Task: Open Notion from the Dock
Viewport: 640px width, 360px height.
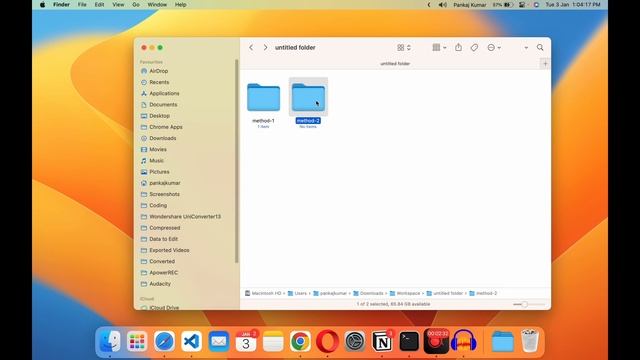Action: point(382,341)
